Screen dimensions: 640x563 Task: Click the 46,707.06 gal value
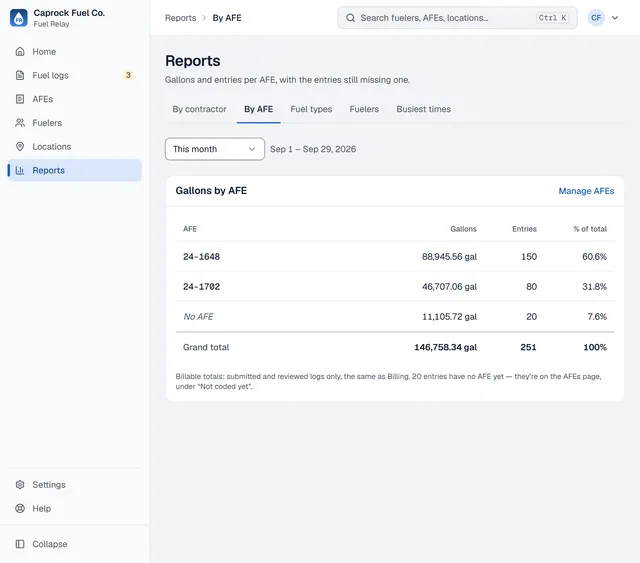click(449, 286)
